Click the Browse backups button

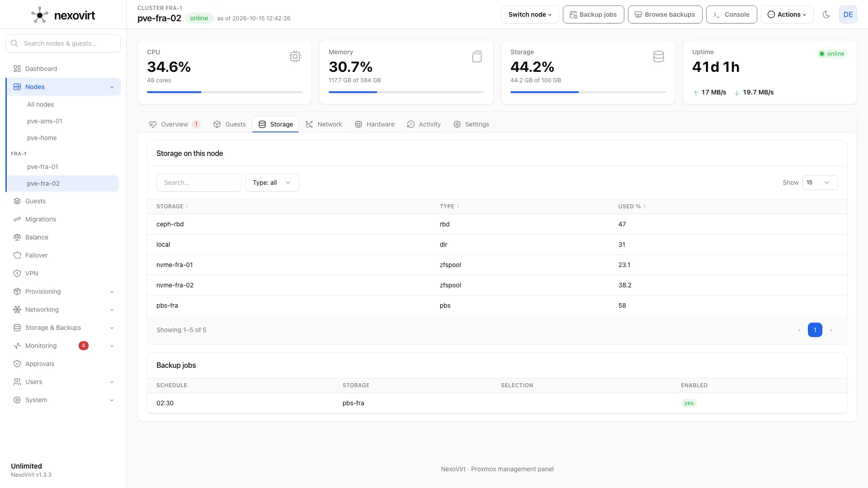tap(665, 14)
